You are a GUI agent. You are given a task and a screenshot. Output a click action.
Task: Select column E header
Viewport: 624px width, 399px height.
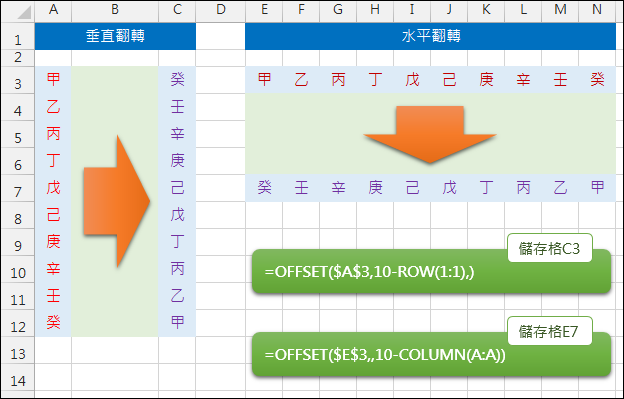click(264, 11)
